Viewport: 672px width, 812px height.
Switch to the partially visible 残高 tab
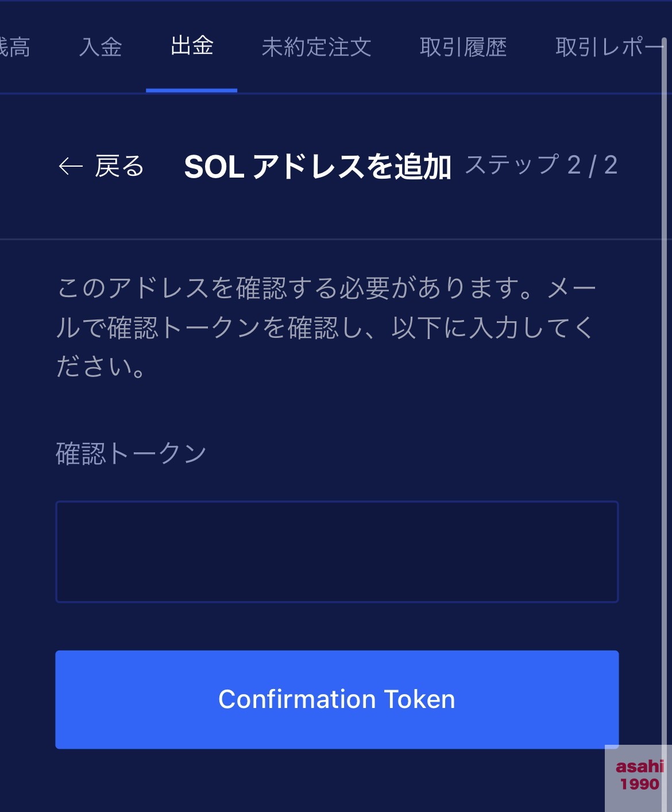pyautogui.click(x=14, y=47)
